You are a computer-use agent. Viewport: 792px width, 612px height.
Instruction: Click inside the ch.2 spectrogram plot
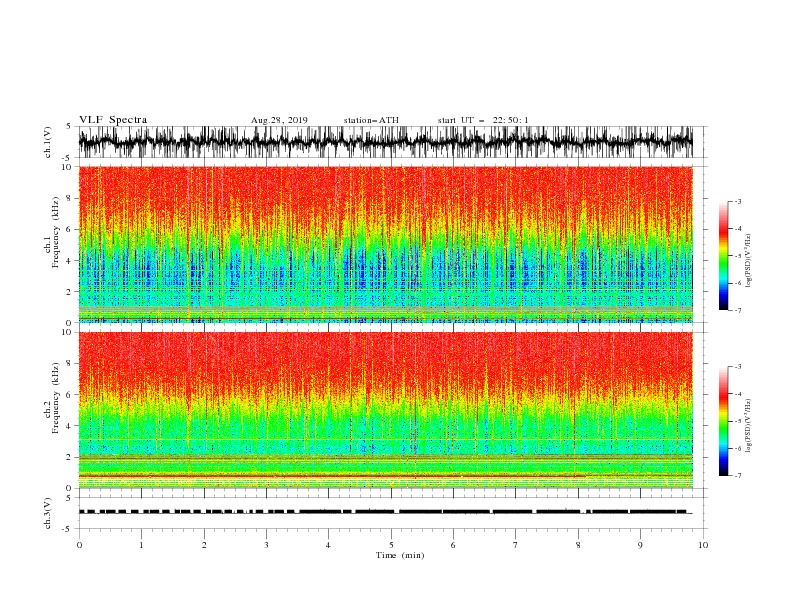click(385, 410)
